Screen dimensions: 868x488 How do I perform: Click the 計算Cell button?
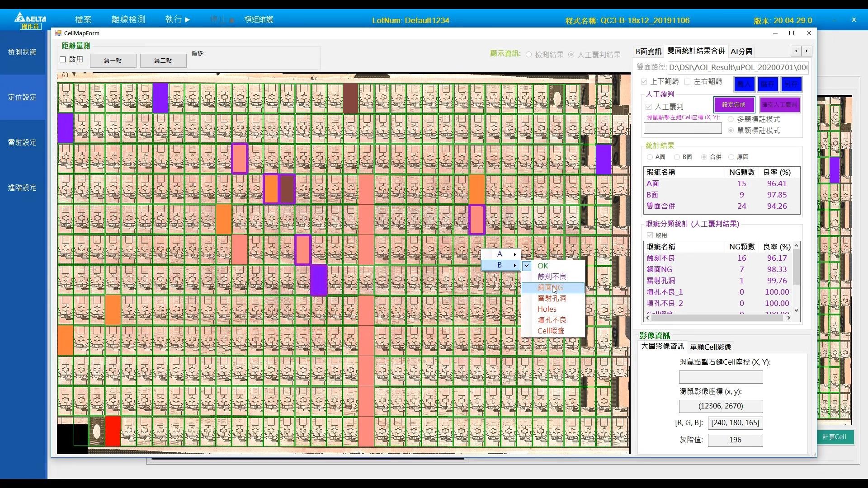[834, 437]
